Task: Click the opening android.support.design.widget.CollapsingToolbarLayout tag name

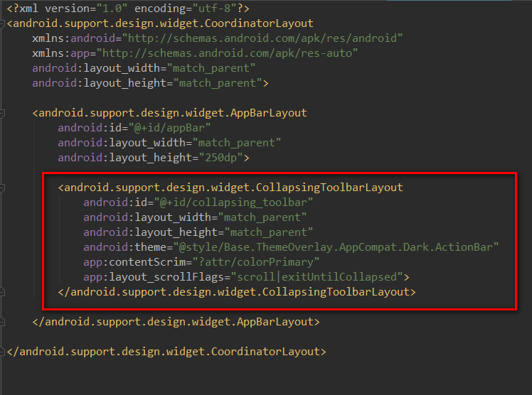Action: pos(233,188)
